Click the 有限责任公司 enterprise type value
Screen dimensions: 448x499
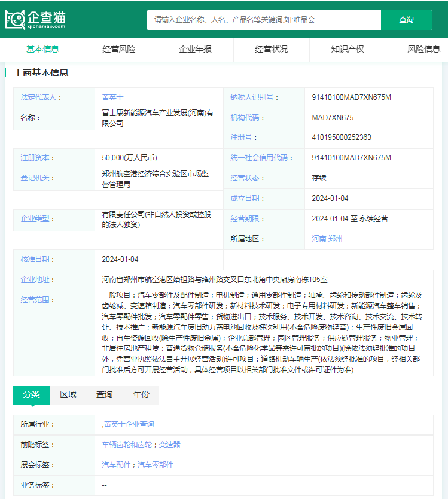(x=157, y=219)
